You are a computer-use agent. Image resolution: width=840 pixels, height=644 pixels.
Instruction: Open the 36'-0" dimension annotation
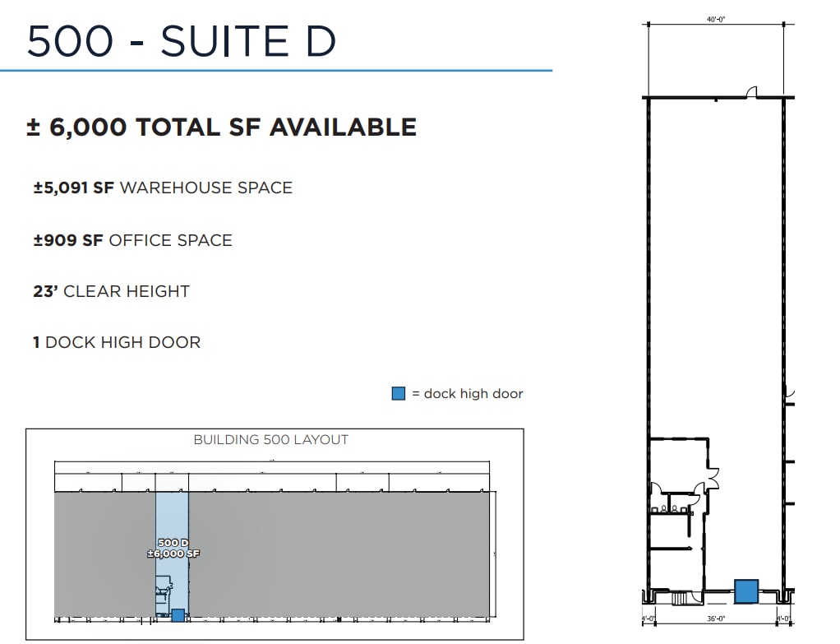718,618
